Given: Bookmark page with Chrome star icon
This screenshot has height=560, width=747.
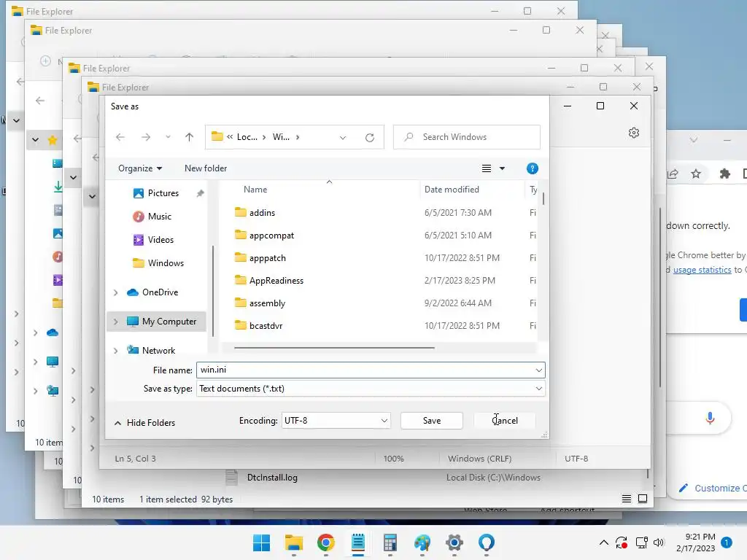Looking at the screenshot, I should pos(696,174).
